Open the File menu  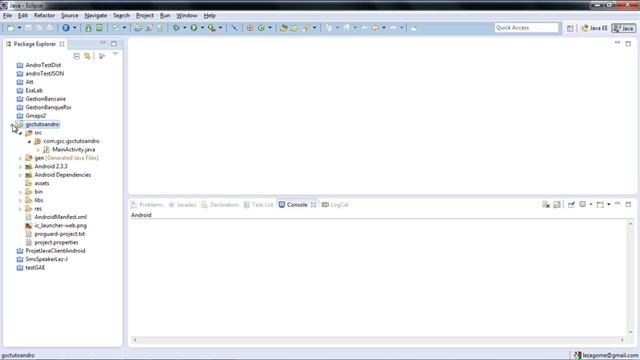coord(7,16)
